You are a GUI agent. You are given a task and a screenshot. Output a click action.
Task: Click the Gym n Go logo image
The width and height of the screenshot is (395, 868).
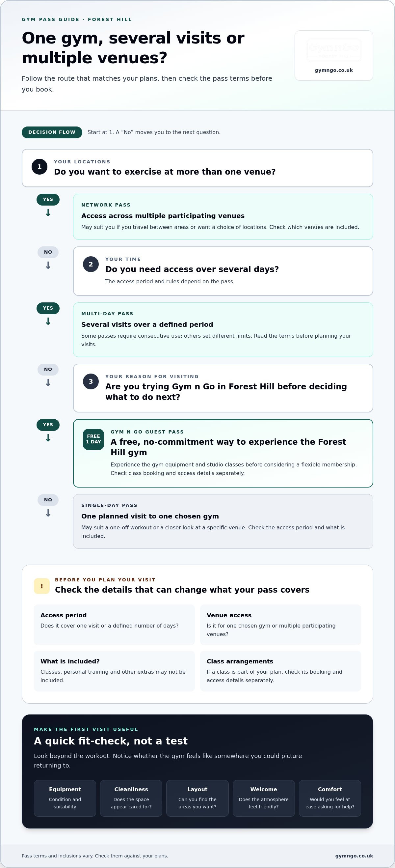(x=334, y=50)
